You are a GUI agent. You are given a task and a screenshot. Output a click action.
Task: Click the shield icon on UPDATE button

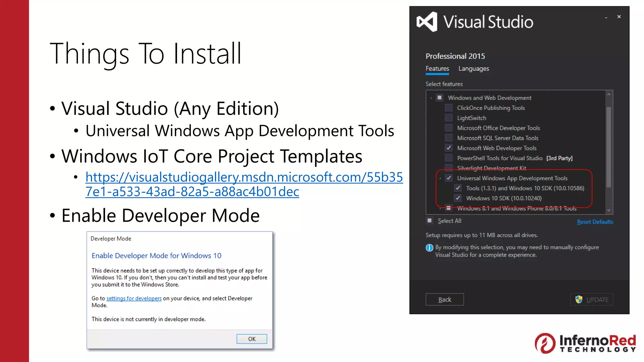pyautogui.click(x=579, y=299)
